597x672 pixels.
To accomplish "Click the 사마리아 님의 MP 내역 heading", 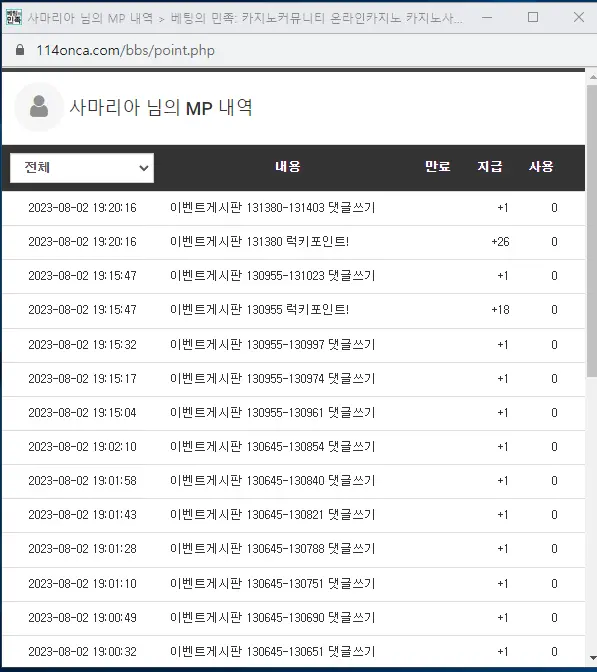I will click(161, 107).
